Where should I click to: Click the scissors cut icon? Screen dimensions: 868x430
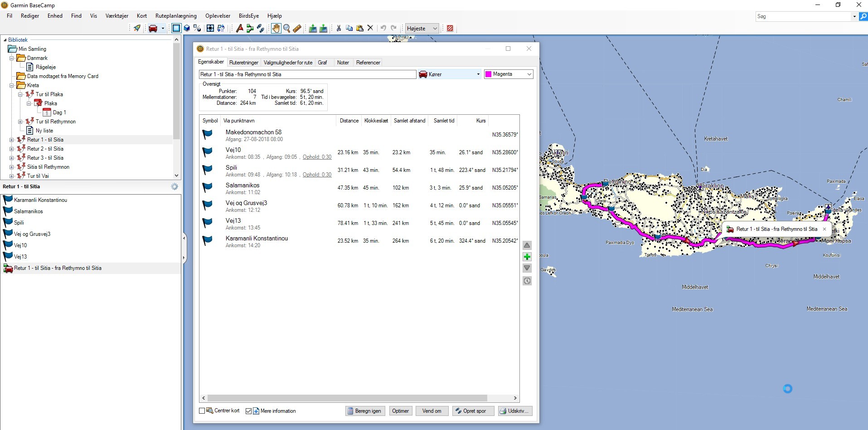[339, 28]
